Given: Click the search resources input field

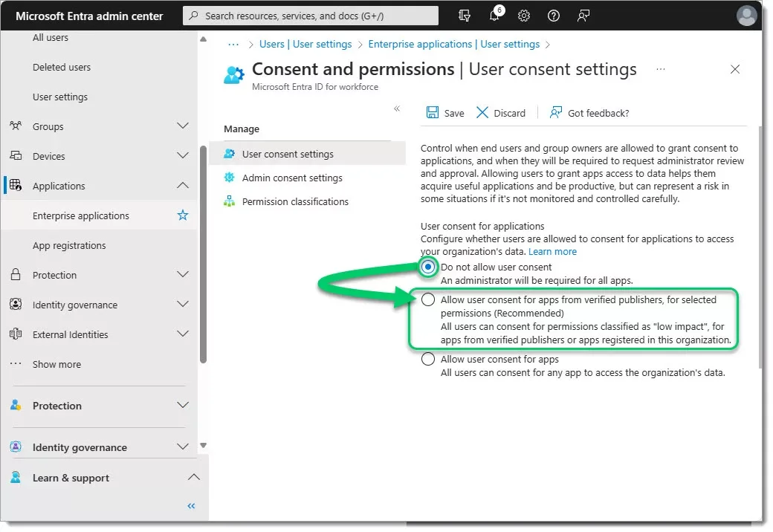Looking at the screenshot, I should click(x=311, y=16).
